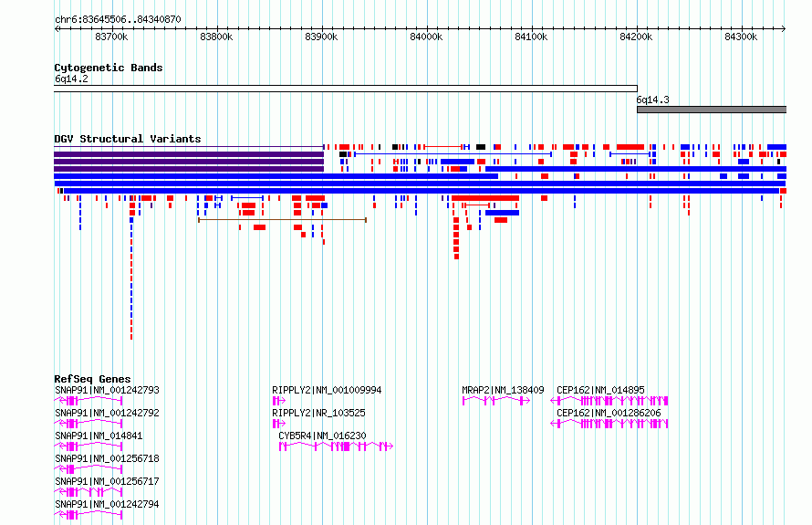Open MRAP2|NM_138409 gene label

503,390
